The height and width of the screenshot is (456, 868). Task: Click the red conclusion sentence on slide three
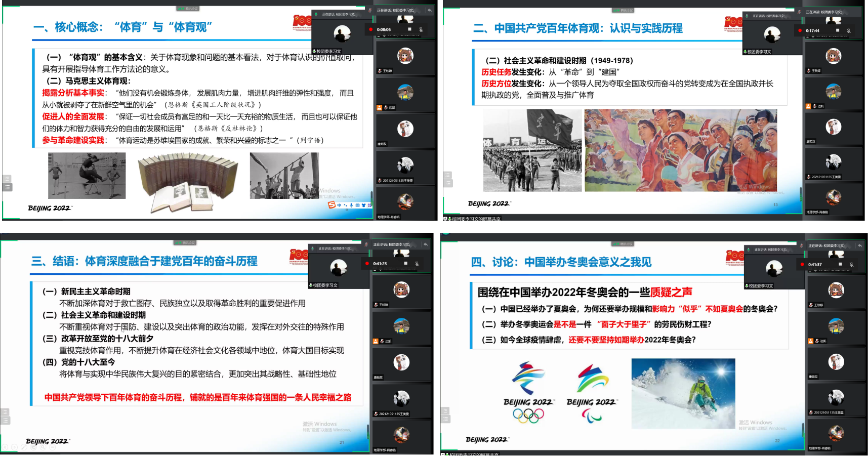pos(197,397)
